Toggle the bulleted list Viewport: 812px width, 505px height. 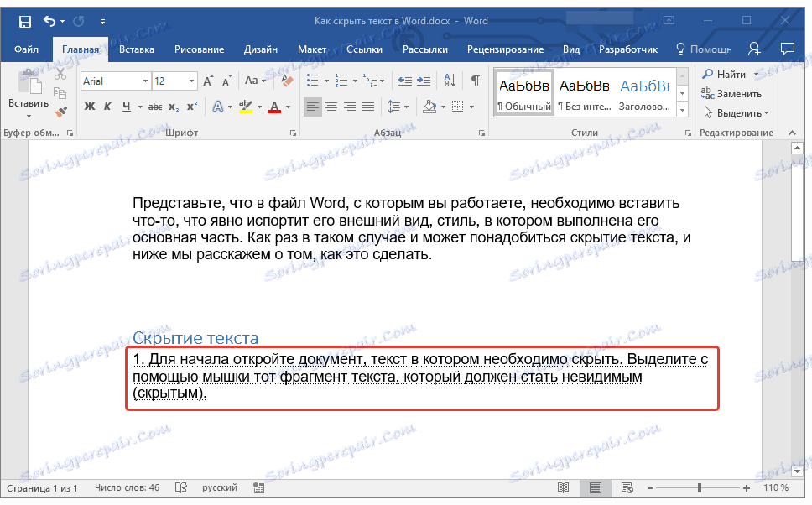312,81
